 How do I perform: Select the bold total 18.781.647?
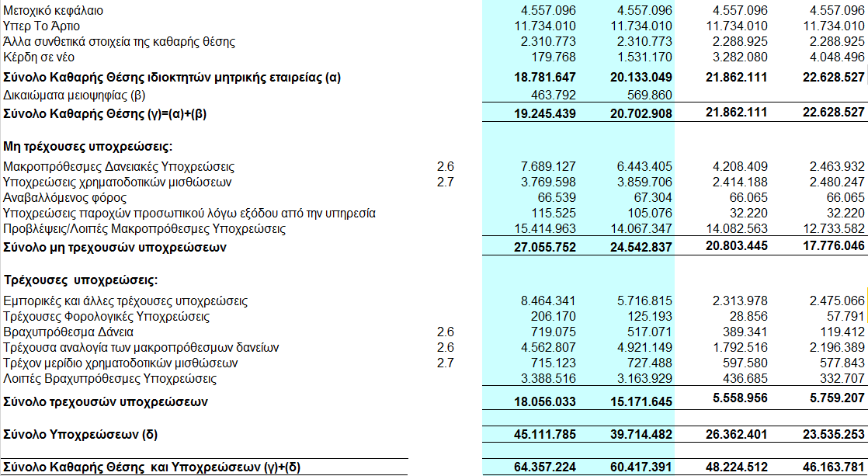pyautogui.click(x=545, y=78)
